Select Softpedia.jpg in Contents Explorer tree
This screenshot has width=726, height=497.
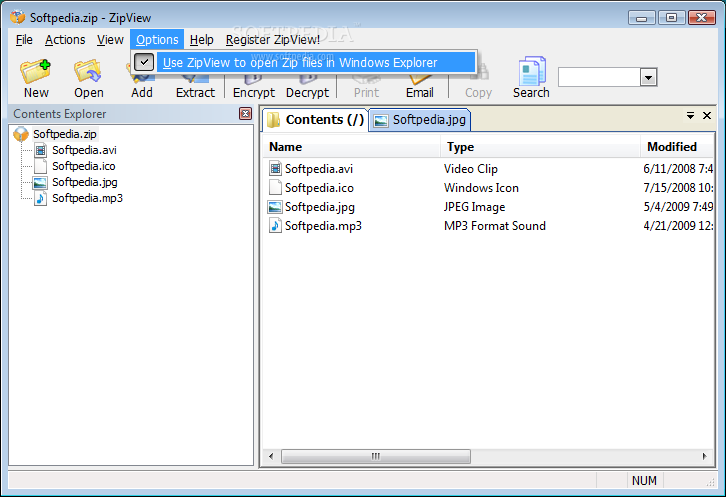point(85,182)
